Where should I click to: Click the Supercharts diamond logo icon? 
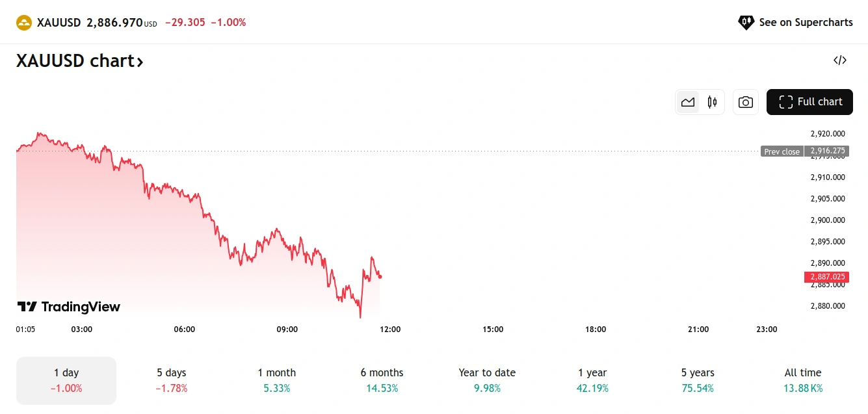pos(746,23)
